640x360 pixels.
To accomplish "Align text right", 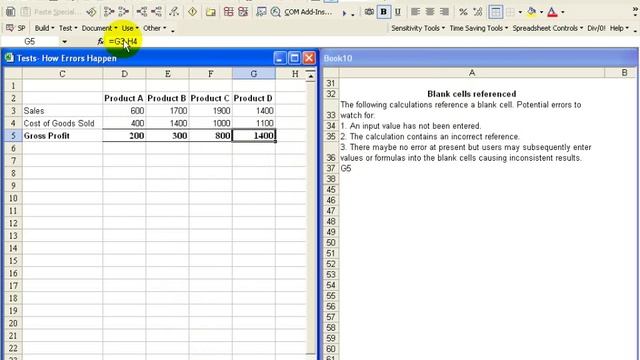I will (444, 12).
